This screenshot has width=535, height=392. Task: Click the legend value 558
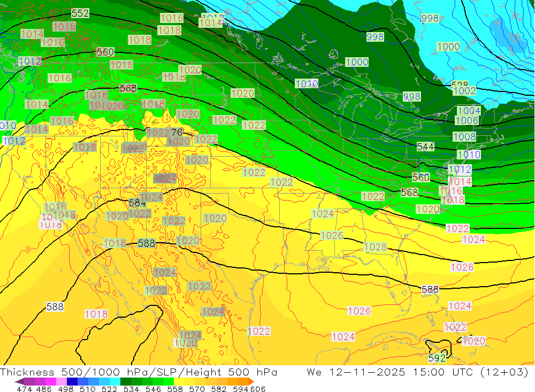click(175, 389)
